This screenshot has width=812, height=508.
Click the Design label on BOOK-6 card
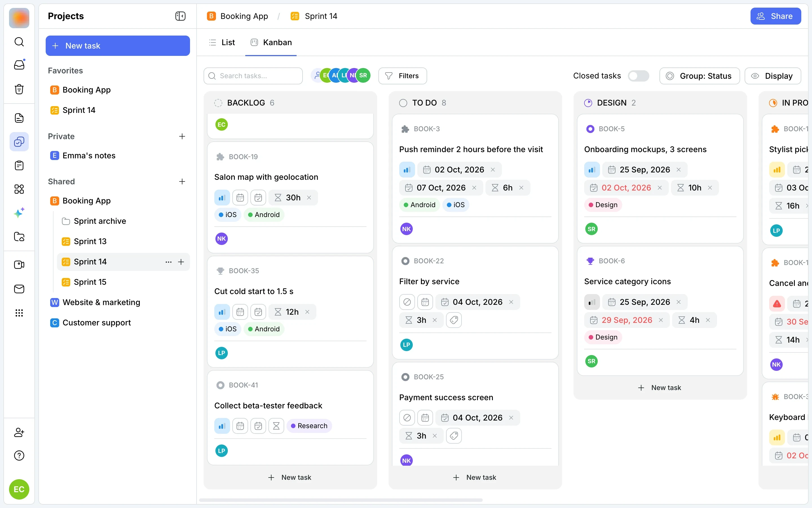(x=603, y=337)
